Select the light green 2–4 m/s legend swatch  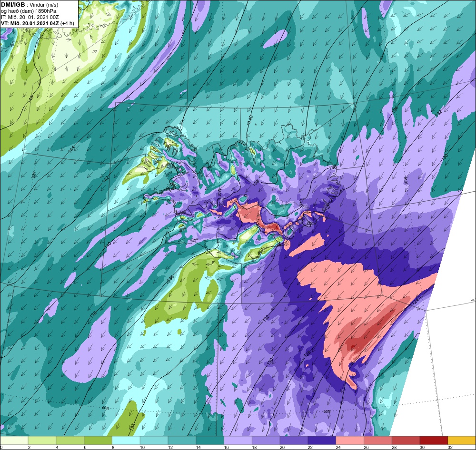click(42, 440)
